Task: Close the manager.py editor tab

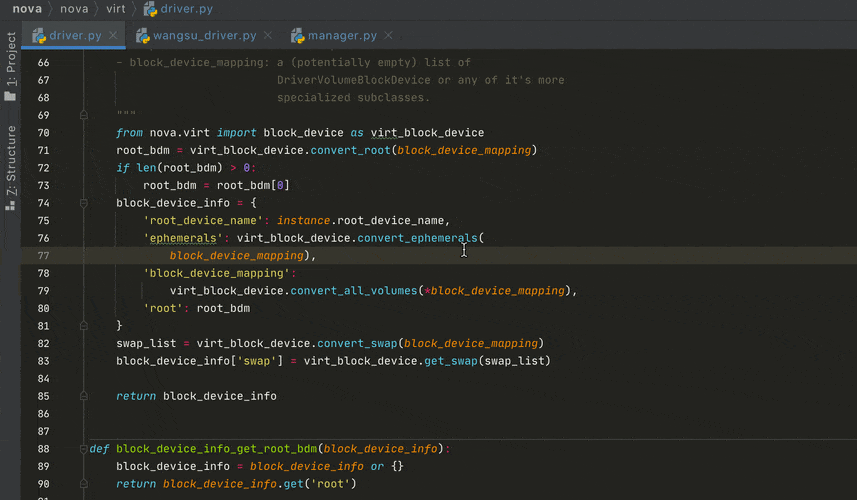Action: (390, 35)
